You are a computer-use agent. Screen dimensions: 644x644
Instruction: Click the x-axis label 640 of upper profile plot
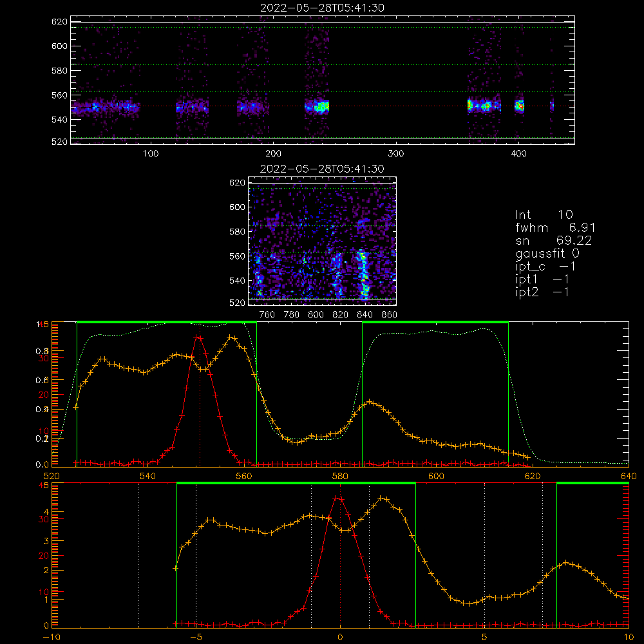(629, 476)
